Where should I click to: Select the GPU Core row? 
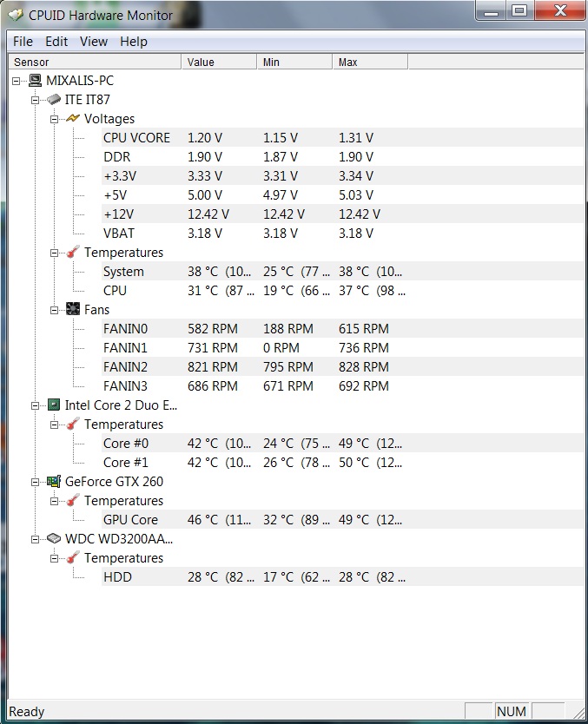[342, 519]
